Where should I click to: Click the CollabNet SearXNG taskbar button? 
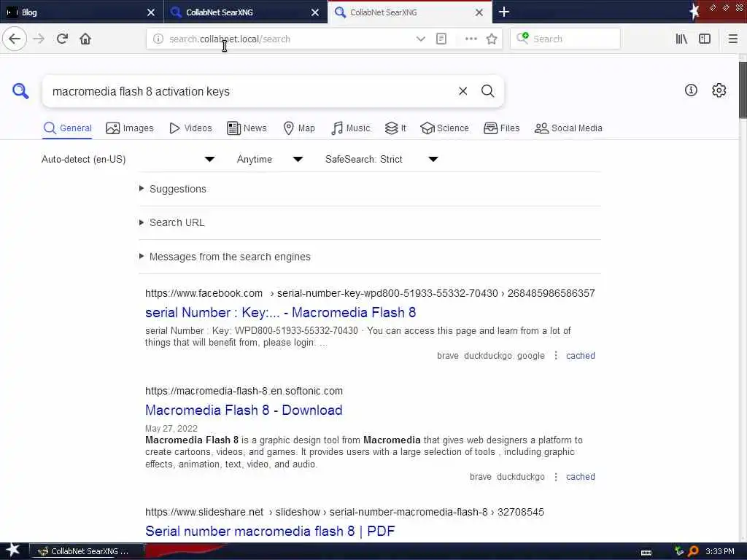pos(87,551)
